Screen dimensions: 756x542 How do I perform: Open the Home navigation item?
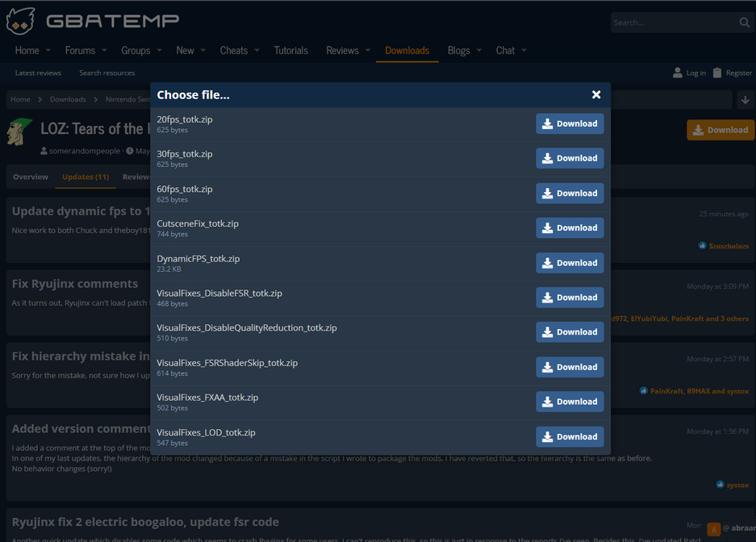coord(27,51)
